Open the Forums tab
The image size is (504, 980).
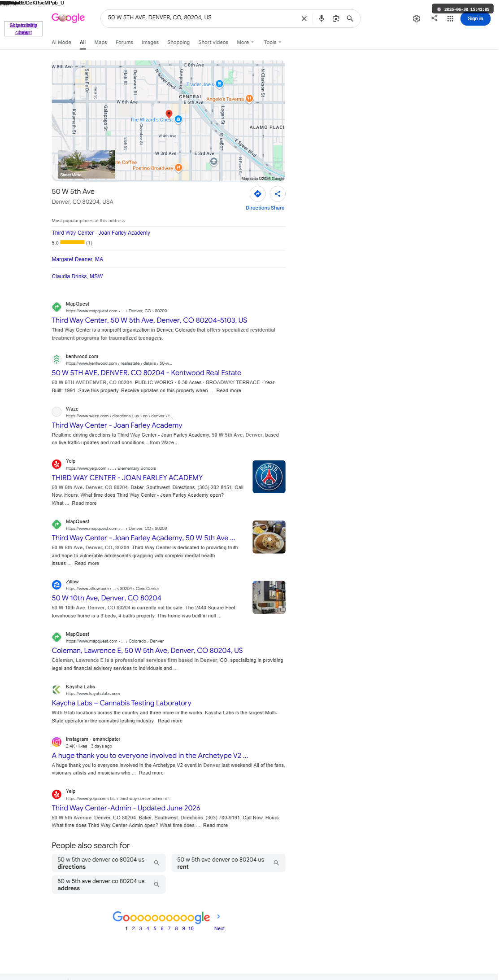click(124, 42)
